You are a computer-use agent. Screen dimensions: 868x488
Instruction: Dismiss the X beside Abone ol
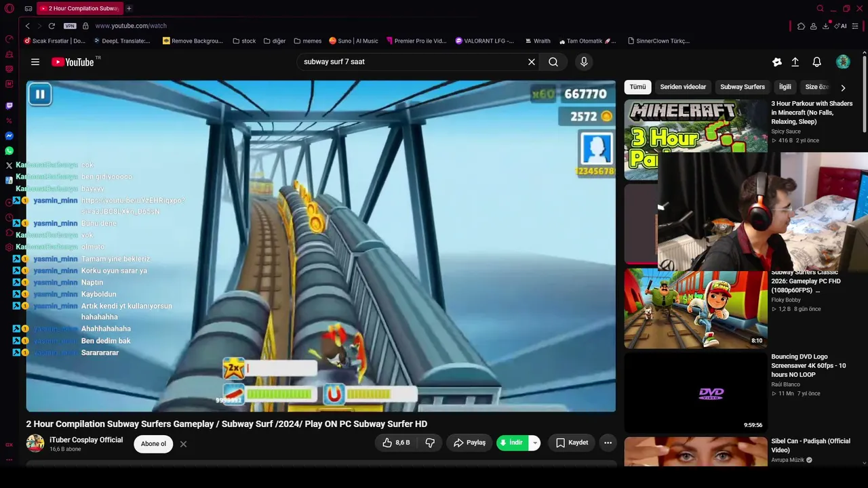pos(183,444)
